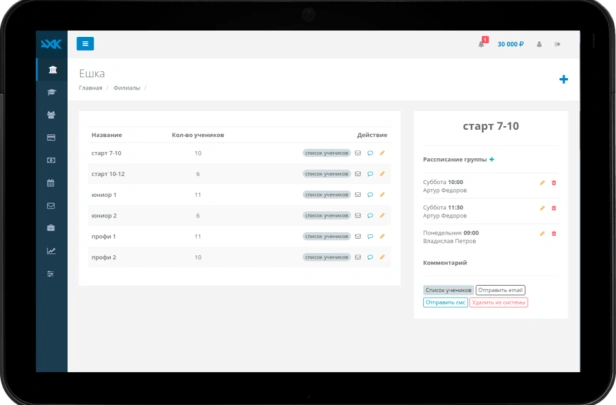616x405 pixels.
Task: Open the chart statistics icon in sidebar
Action: [51, 251]
